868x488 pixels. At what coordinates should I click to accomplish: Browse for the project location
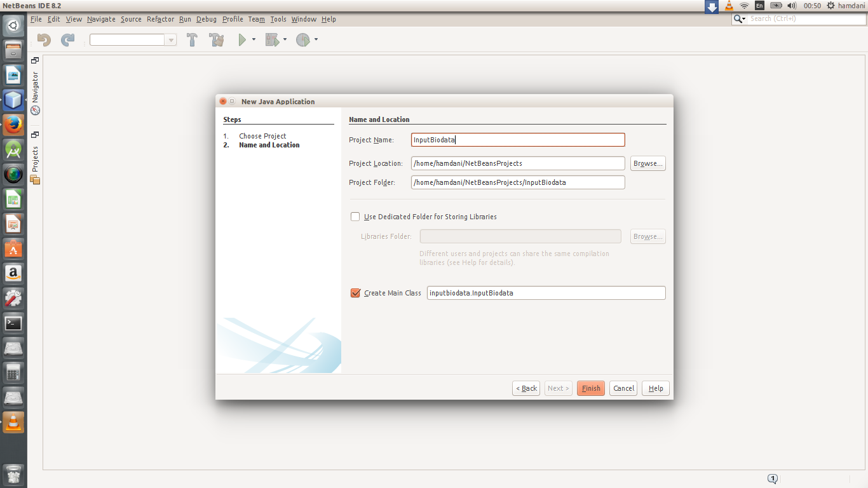click(x=648, y=163)
